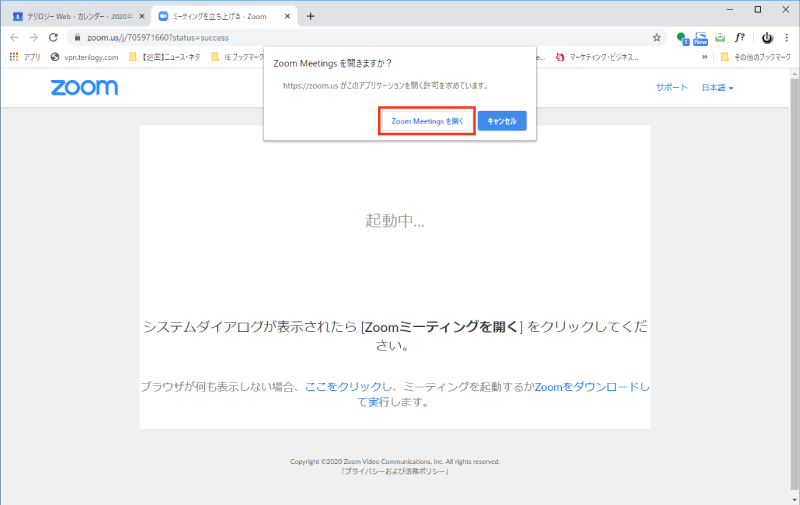Close the テリロジー Web カレンダー tab
800x505 pixels.
tap(142, 16)
